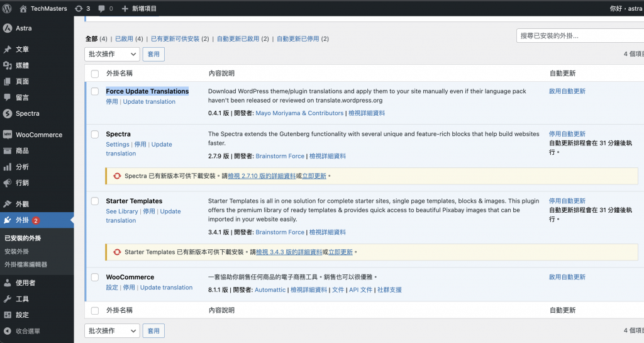Check the Force Update Translations checkbox
This screenshot has height=343, width=644.
pyautogui.click(x=95, y=92)
